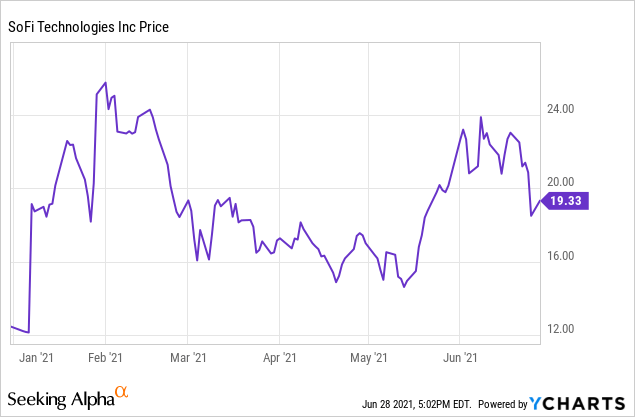
Task: Click the price line's highest peak near February
Action: [106, 82]
